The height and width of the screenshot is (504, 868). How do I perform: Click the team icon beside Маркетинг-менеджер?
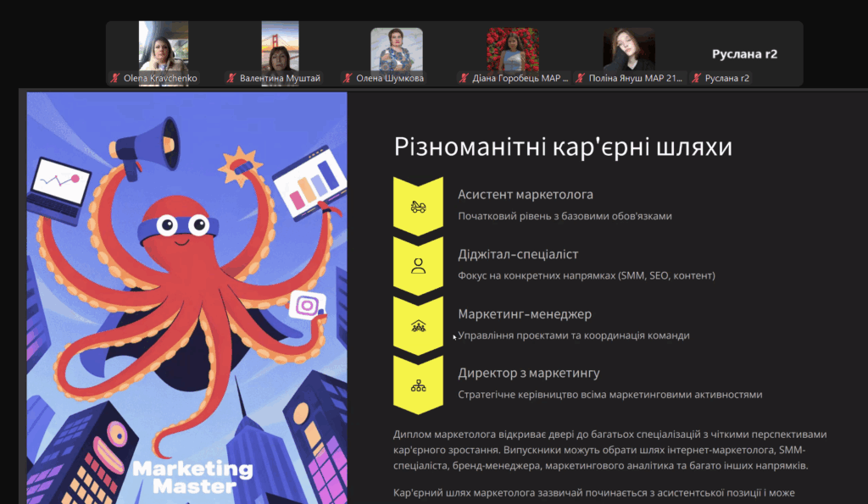418,325
